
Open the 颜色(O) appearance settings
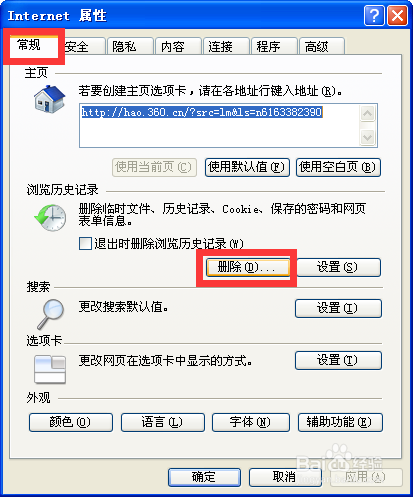71,422
